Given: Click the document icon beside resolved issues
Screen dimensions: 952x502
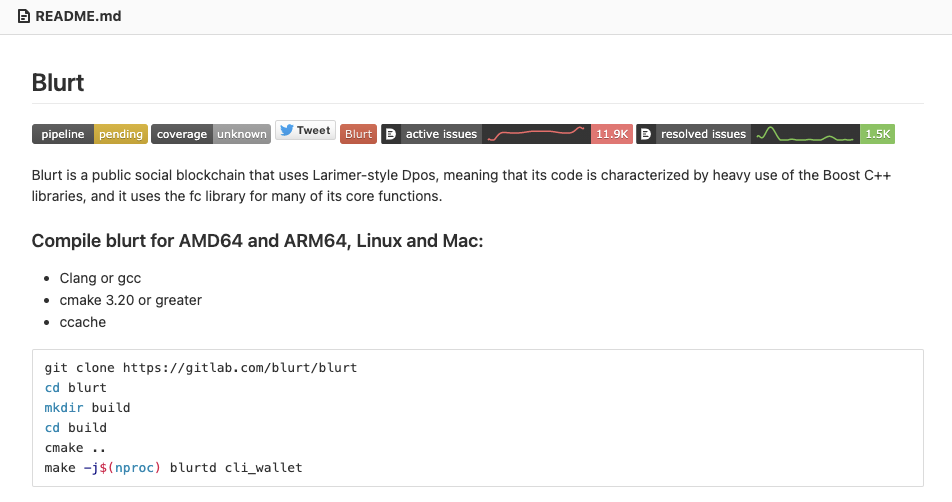Looking at the screenshot, I should (646, 134).
